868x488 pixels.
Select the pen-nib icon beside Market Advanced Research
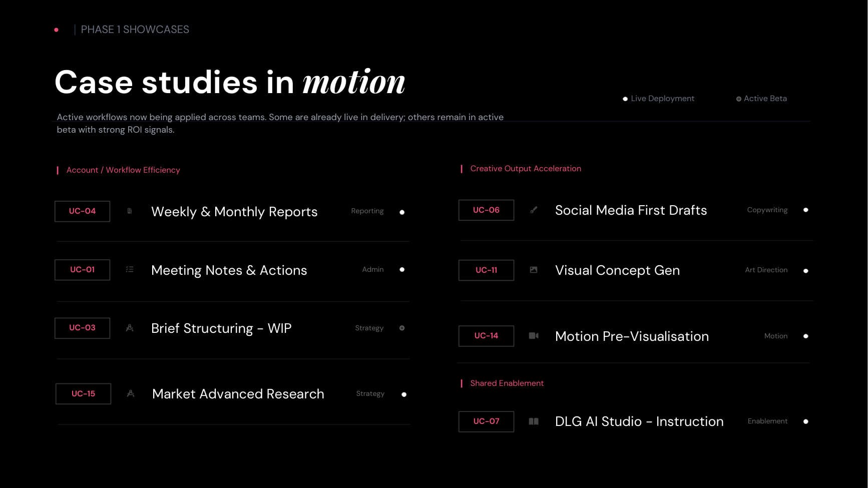tap(131, 393)
